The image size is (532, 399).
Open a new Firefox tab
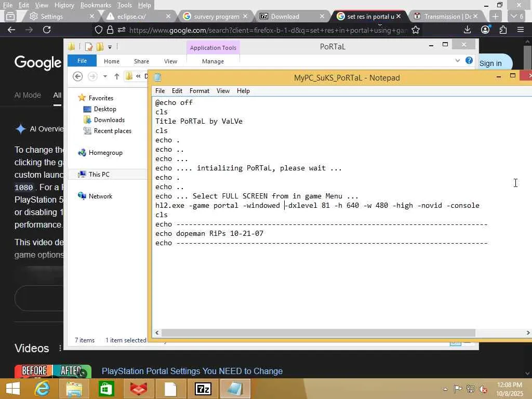[x=495, y=16]
